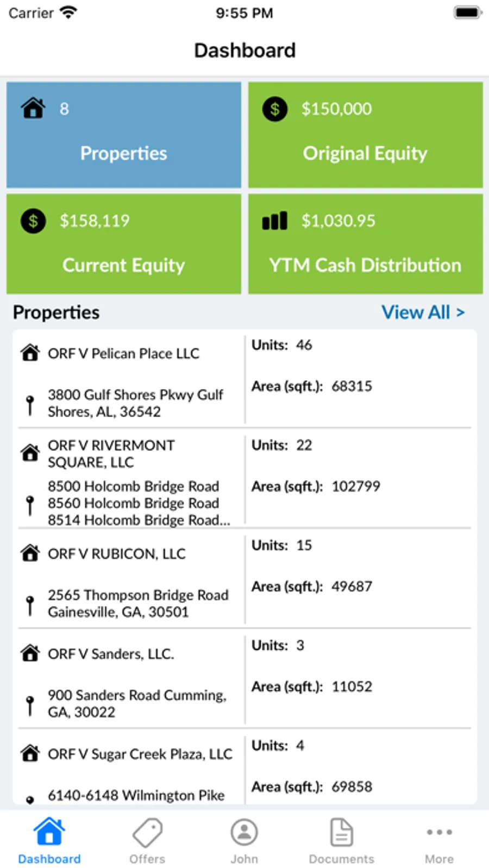
Task: Open the YTM Cash Distribution tile
Action: pyautogui.click(x=365, y=244)
